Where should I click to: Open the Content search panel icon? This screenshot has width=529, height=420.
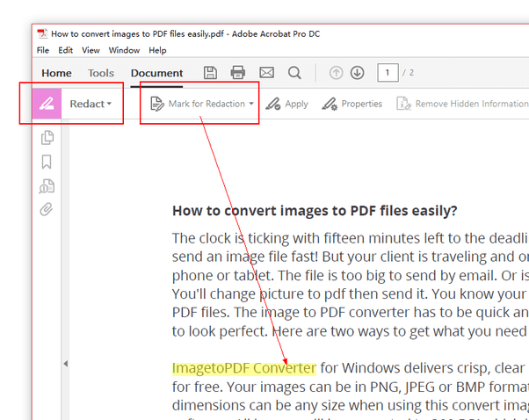pos(47,186)
